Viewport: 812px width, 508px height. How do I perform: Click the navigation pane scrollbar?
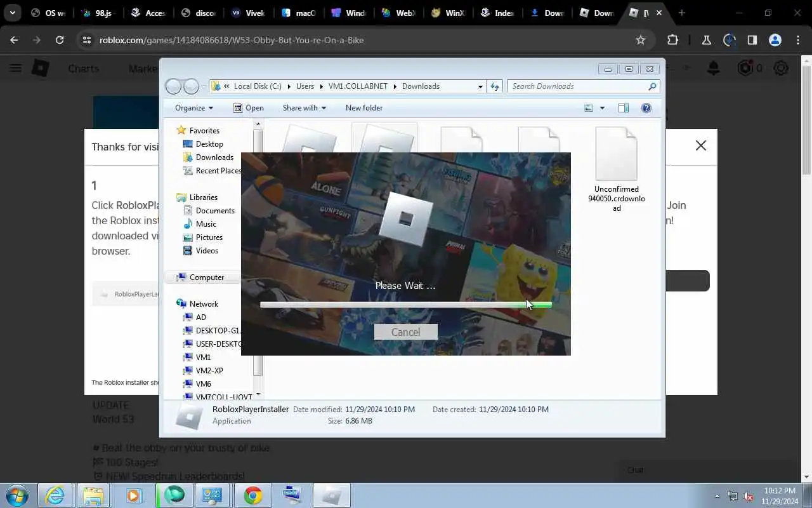click(x=258, y=254)
